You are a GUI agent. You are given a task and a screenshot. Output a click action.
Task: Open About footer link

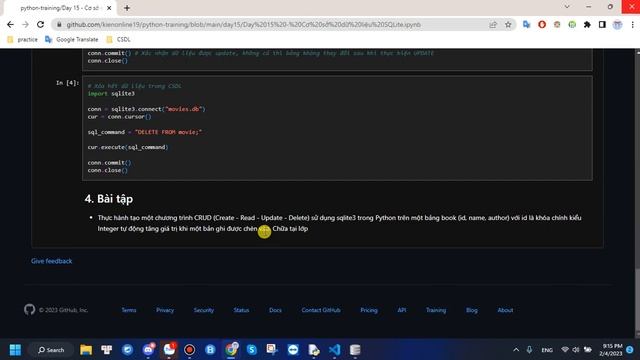tap(505, 310)
